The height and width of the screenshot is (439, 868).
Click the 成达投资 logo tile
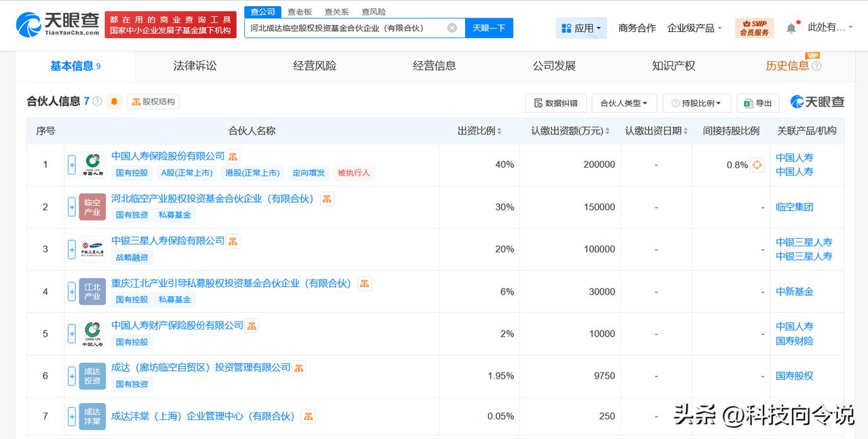[x=92, y=376]
